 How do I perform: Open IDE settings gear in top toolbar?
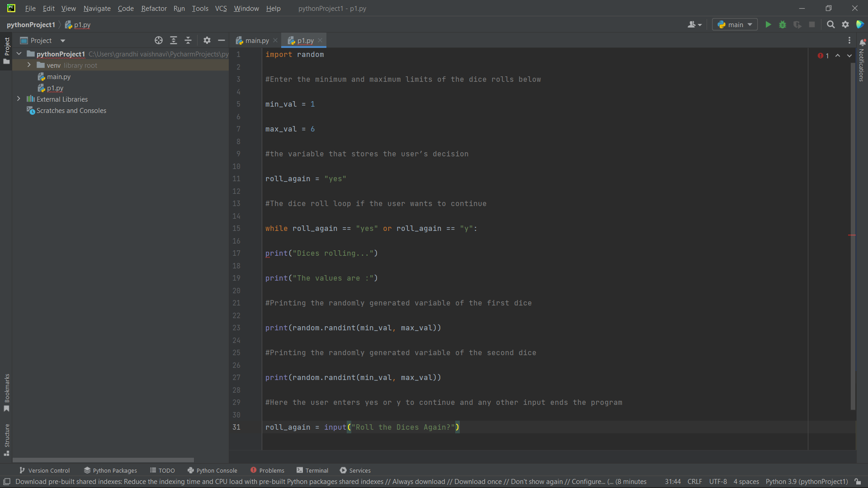tap(845, 25)
